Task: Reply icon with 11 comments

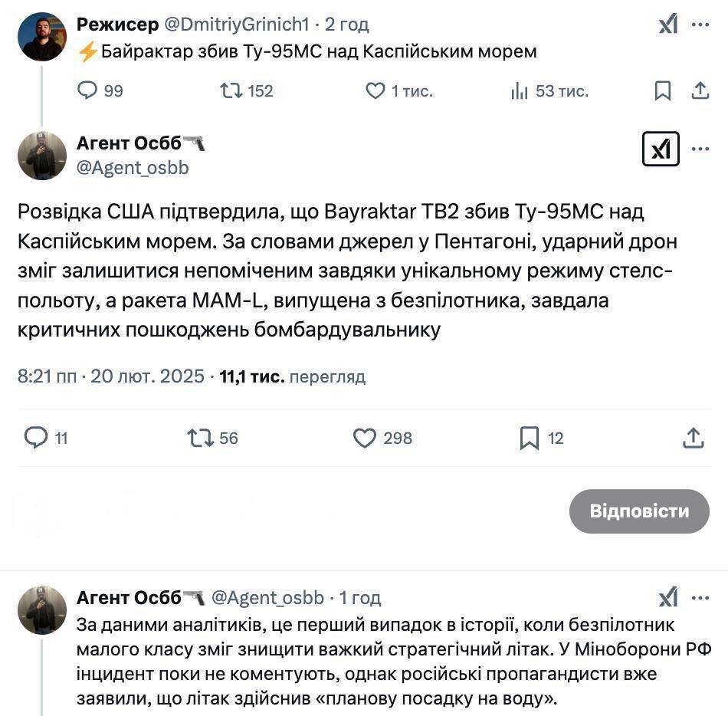Action: click(36, 438)
